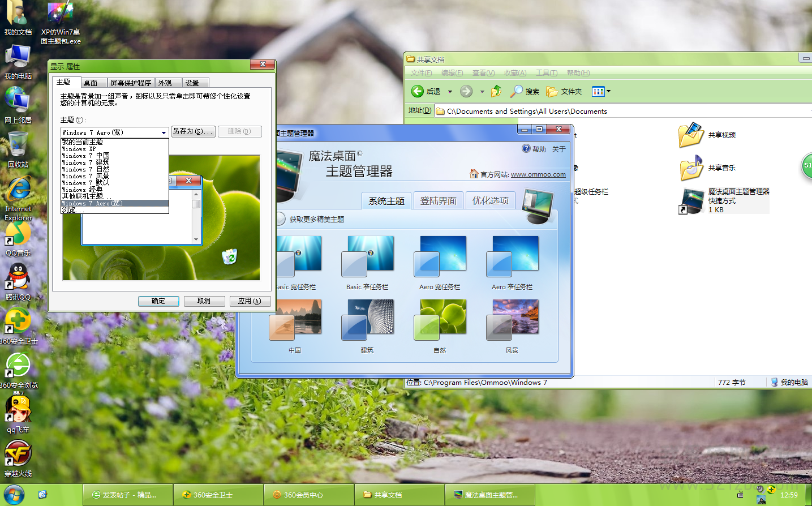Select 建筑 theme thumbnail

(x=367, y=327)
